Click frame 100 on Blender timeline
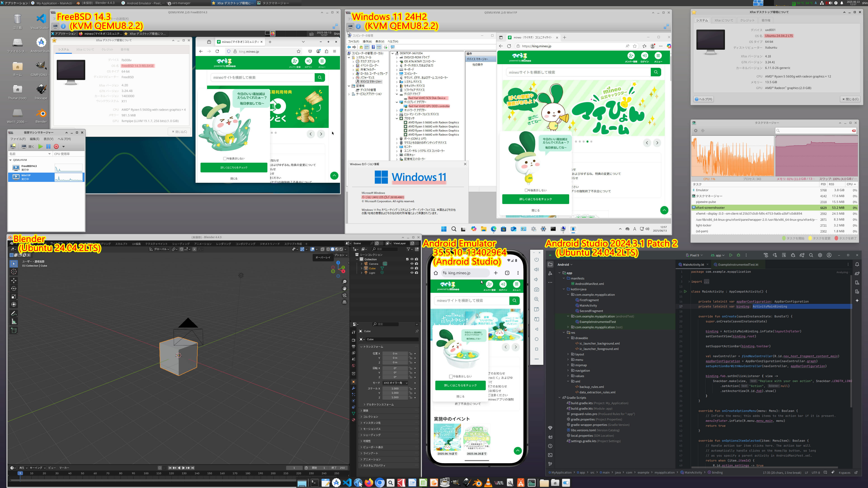Image resolution: width=868 pixels, height=488 pixels. 146,473
